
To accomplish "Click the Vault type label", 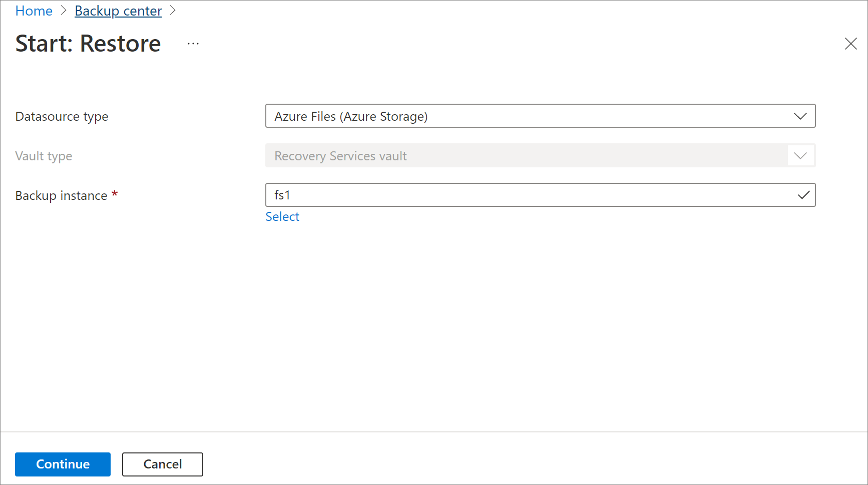I will 44,156.
